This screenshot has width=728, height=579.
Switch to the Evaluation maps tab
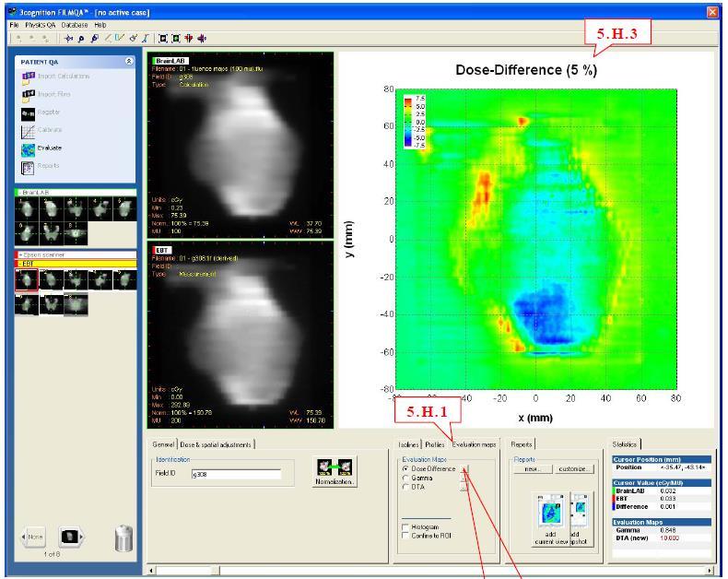[474, 444]
